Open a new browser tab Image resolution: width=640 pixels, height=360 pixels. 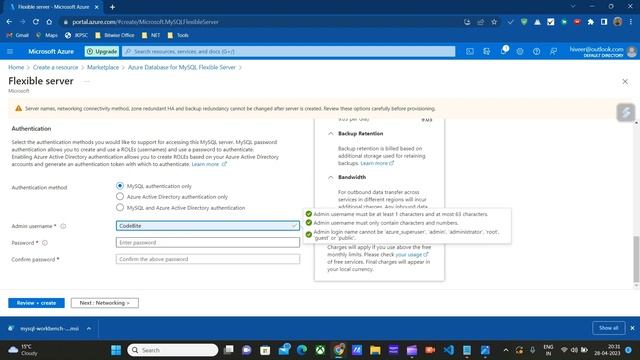tap(112, 7)
